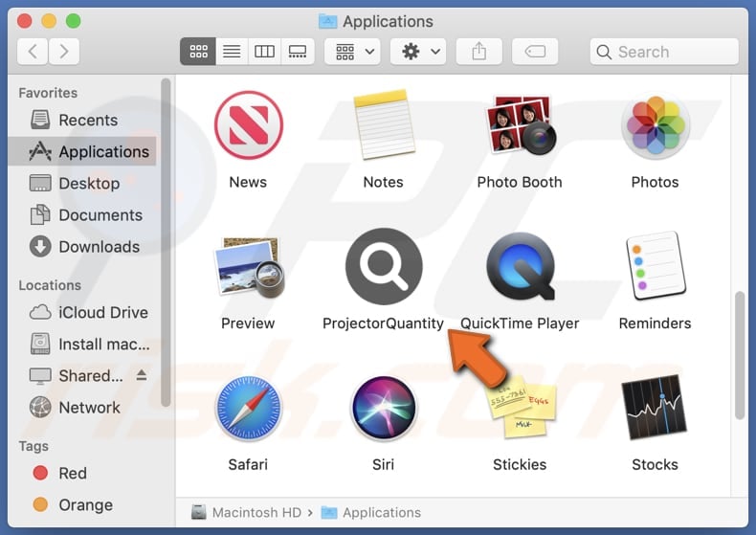Click the Reminders name label
Image resolution: width=756 pixels, height=535 pixels.
coord(656,323)
